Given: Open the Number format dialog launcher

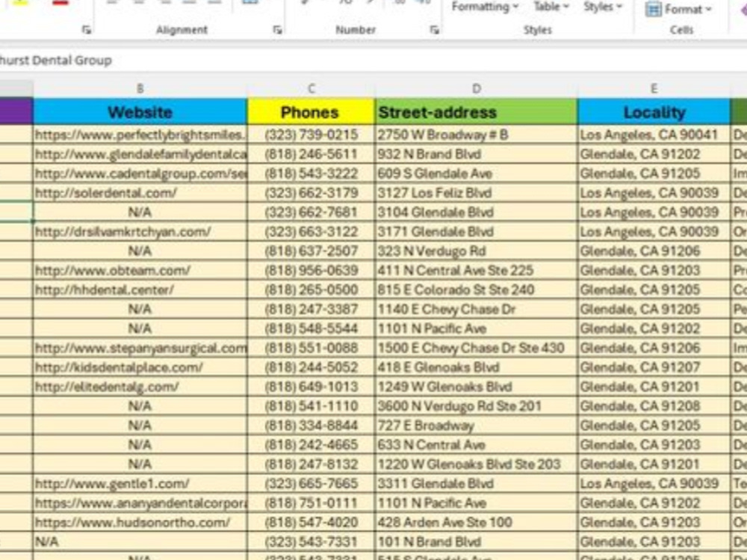Looking at the screenshot, I should [x=434, y=30].
